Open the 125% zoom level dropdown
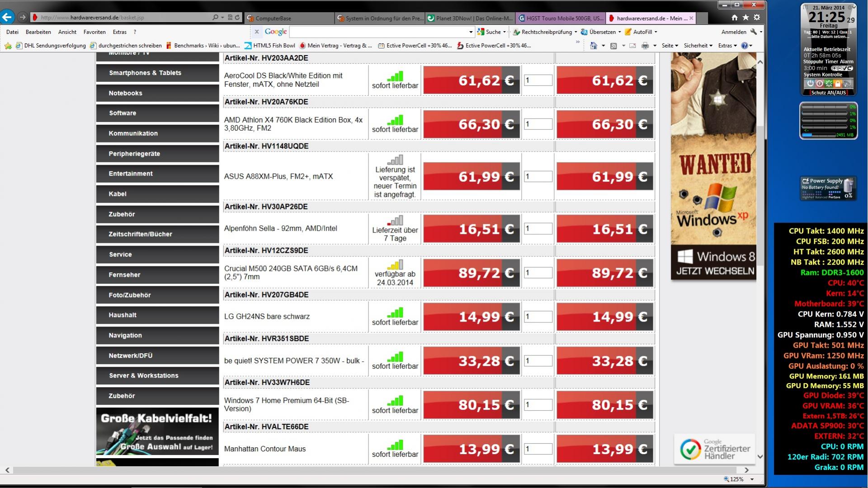 tap(752, 479)
